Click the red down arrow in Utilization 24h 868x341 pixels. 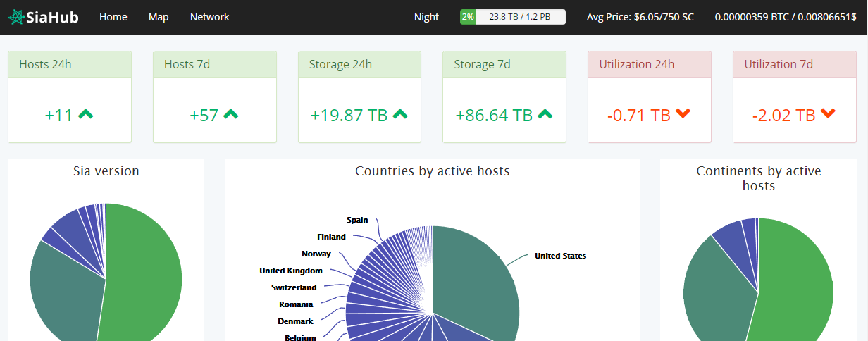click(683, 114)
